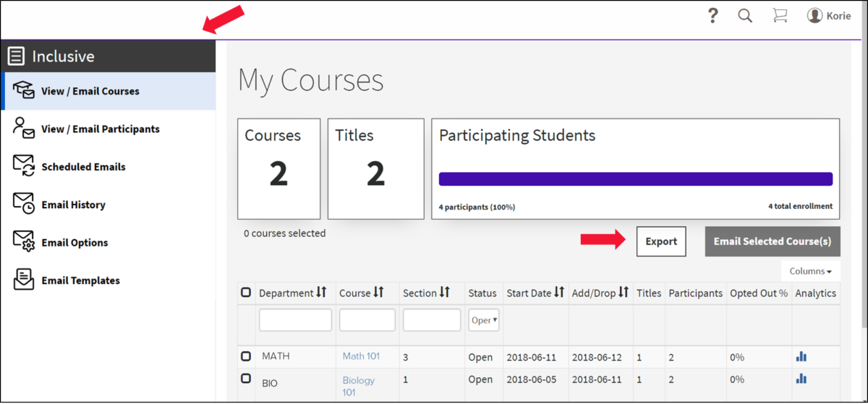Viewport: 868px width, 404px height.
Task: Go to Scheduled Emails in sidebar
Action: point(83,167)
